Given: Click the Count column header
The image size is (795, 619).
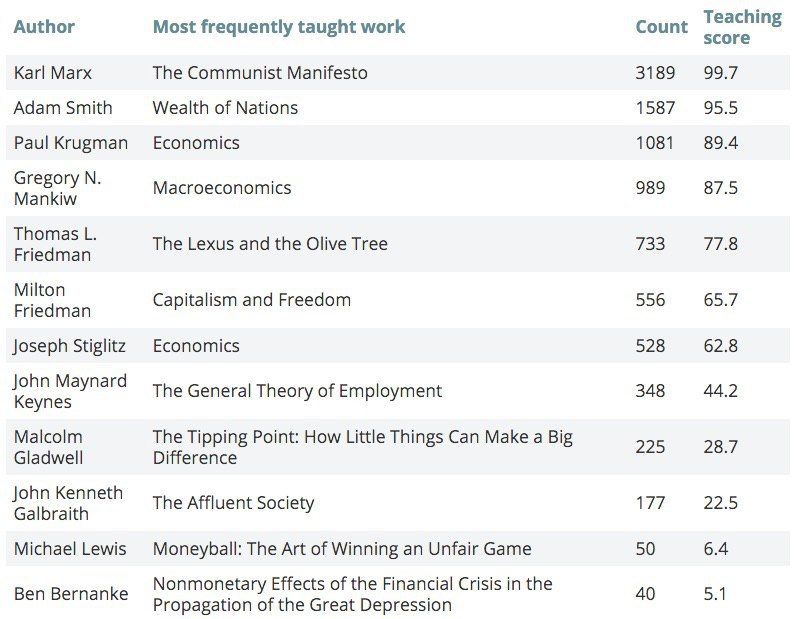Looking at the screenshot, I should [x=661, y=27].
